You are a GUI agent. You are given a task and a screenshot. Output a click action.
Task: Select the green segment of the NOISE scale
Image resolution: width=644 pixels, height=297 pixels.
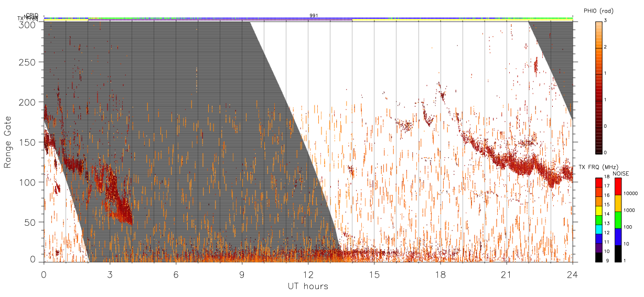[x=618, y=220]
